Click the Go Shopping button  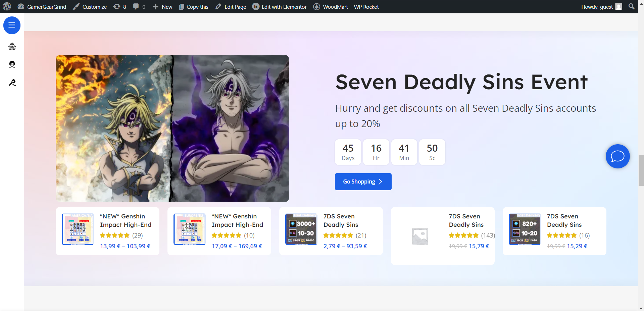coord(363,182)
